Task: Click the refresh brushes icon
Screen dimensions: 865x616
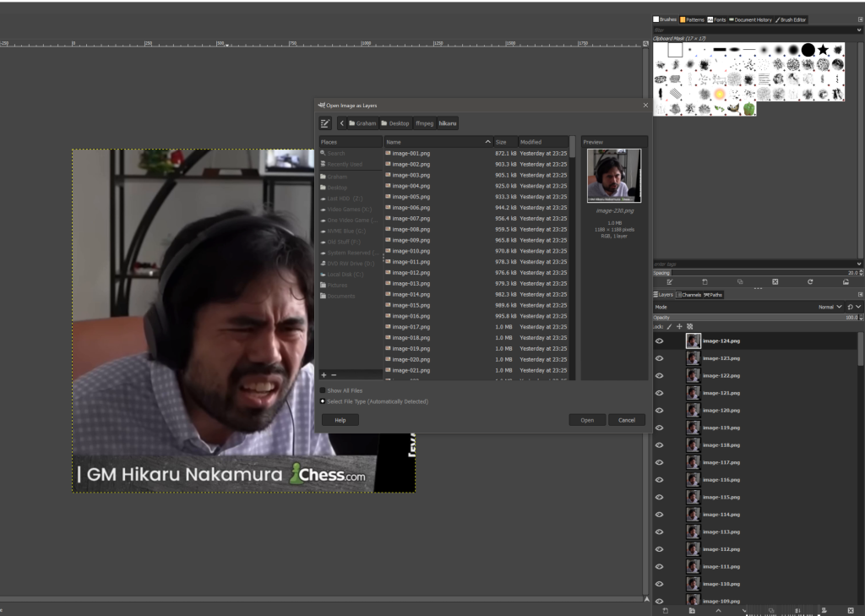Action: coord(810,281)
